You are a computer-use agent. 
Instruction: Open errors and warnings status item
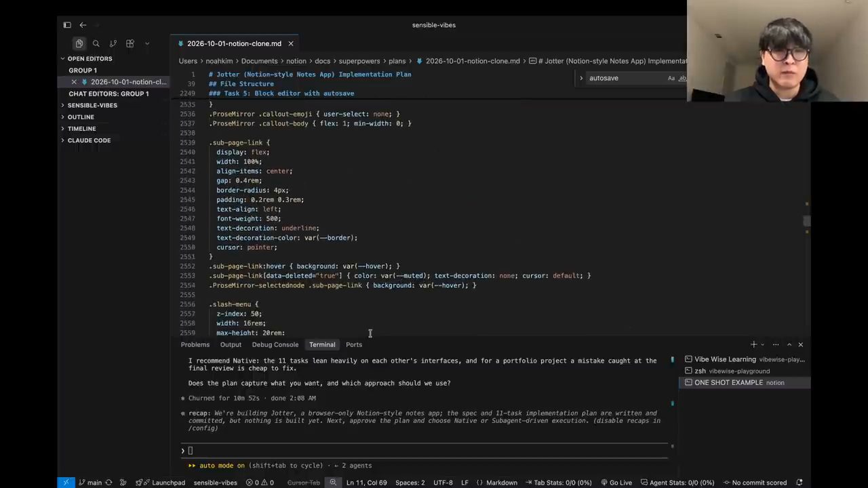(x=260, y=483)
